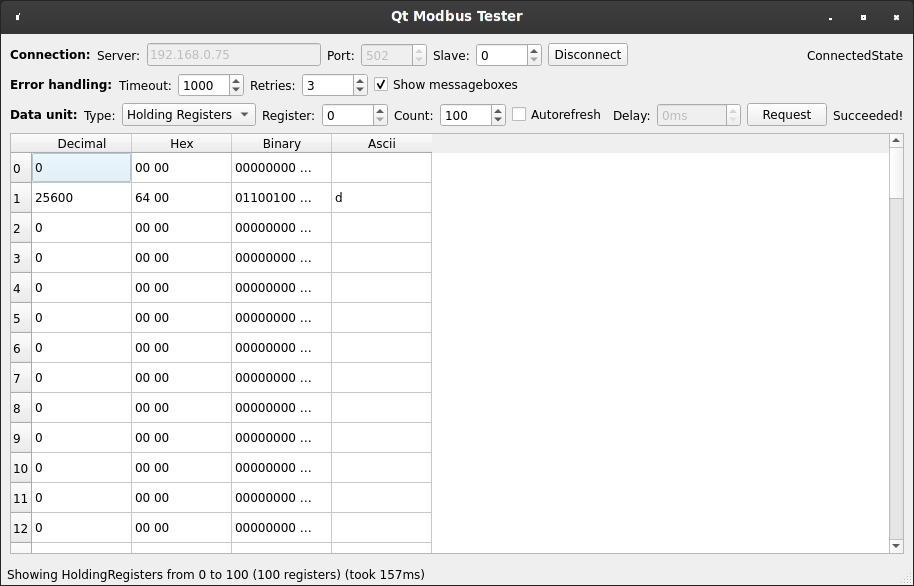
Task: Click the table scrollbar up arrow
Action: coord(896,141)
